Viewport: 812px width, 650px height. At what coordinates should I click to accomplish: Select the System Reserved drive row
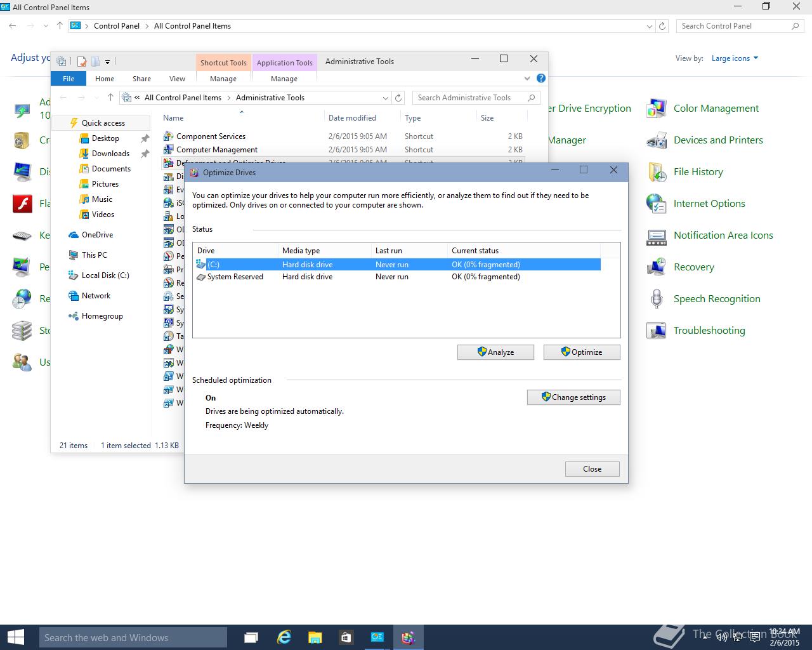coord(235,277)
